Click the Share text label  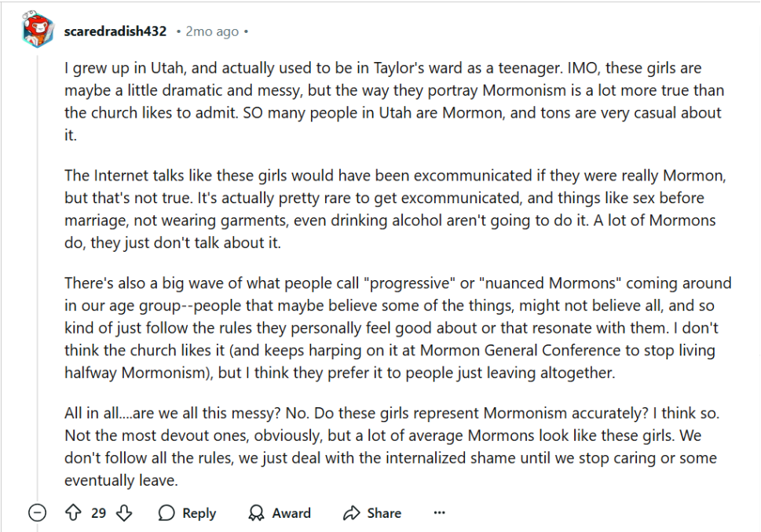pos(384,513)
